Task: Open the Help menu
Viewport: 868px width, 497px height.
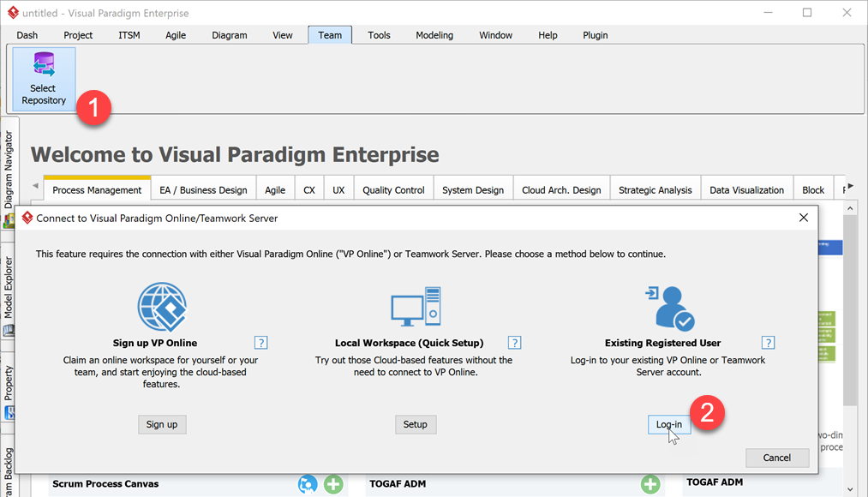Action: point(548,35)
